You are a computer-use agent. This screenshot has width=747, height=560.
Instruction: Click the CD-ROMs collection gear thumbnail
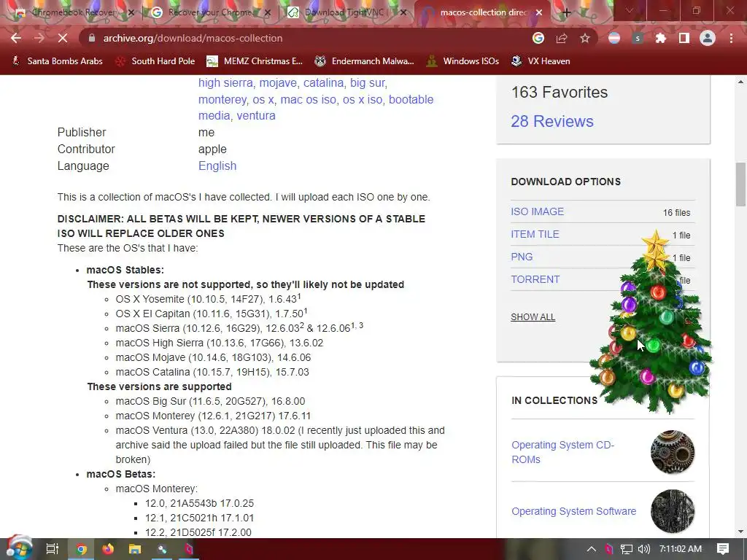click(x=672, y=452)
